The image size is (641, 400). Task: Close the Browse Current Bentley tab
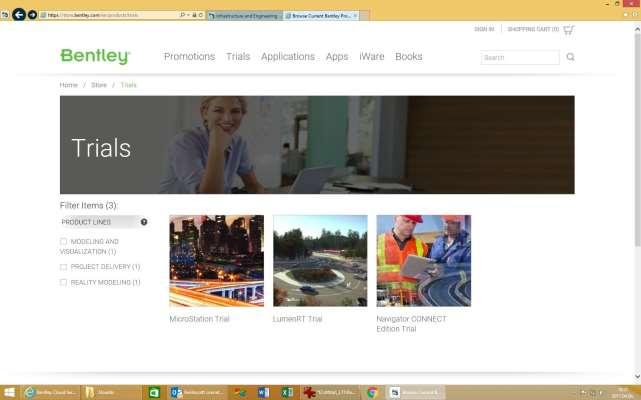pyautogui.click(x=355, y=16)
